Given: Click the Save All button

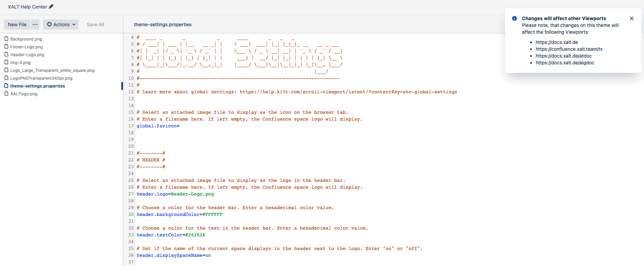Looking at the screenshot, I should point(95,25).
